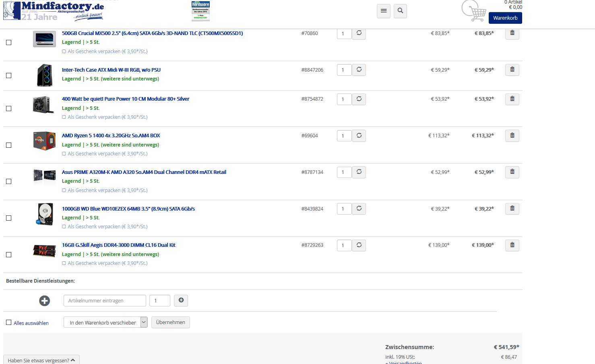Screen dimensions: 595x364
Task: Open 1000GB WD Blue product link
Action: click(x=128, y=209)
